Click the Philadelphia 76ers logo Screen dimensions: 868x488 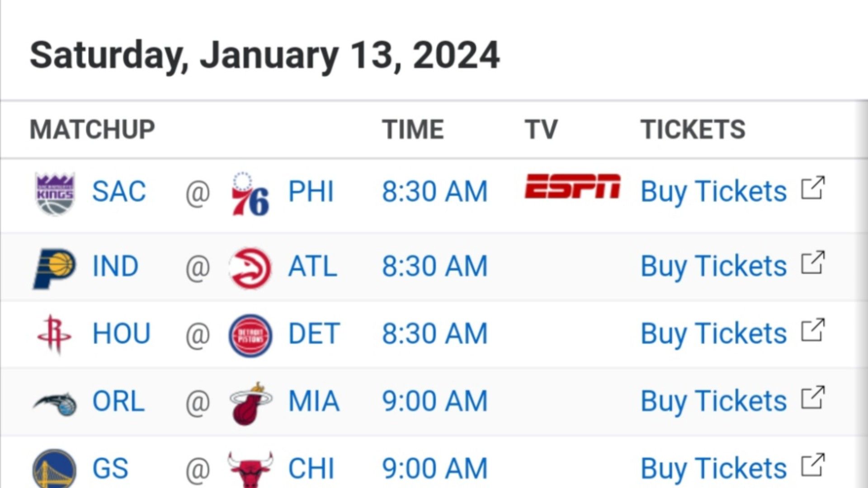[250, 193]
